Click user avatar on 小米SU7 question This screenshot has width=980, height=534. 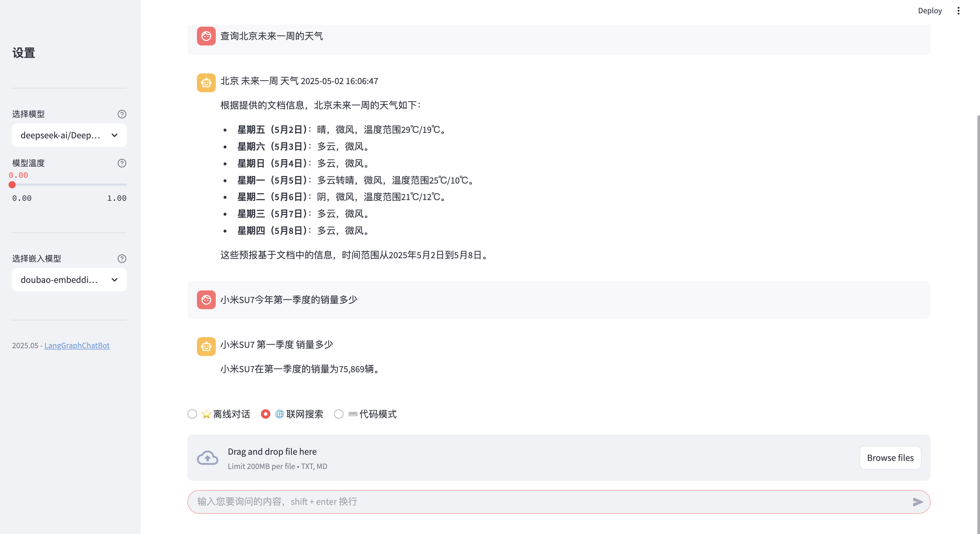[x=206, y=300]
